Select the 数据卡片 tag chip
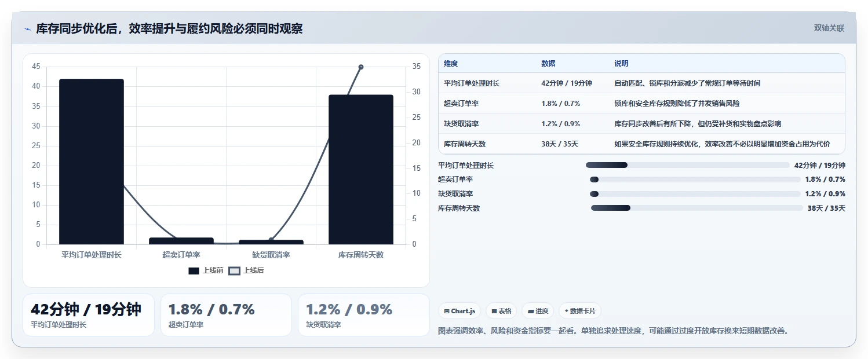The width and height of the screenshot is (868, 359). (x=580, y=311)
